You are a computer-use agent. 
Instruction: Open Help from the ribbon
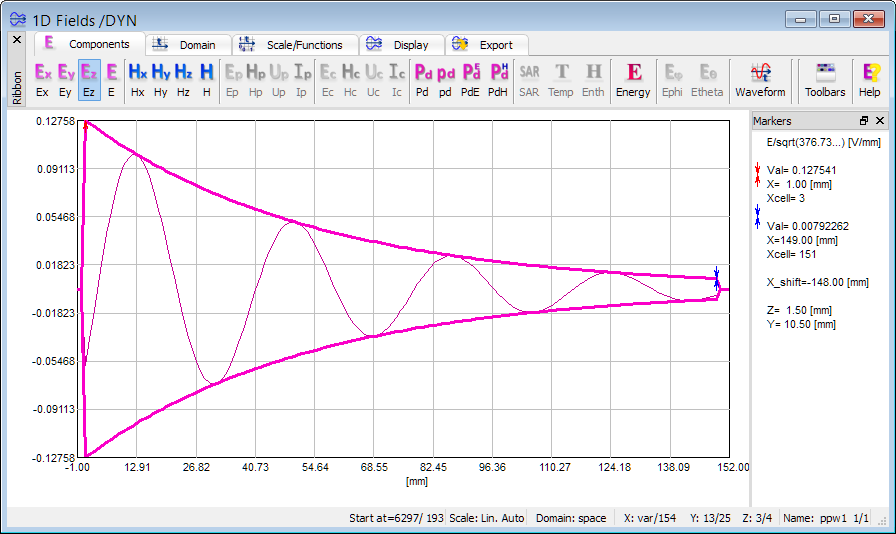pos(870,80)
